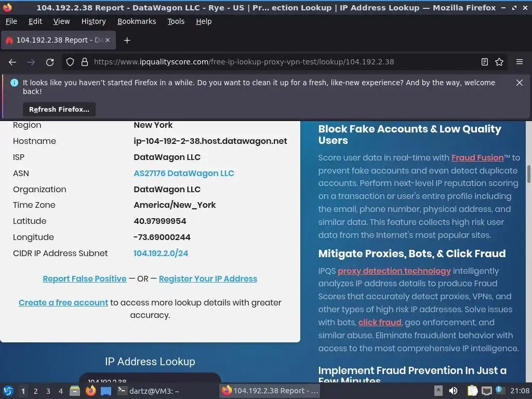Screen dimensions: 532x399
Task: Click the latitude value 40.97999954
Action: click(160, 221)
